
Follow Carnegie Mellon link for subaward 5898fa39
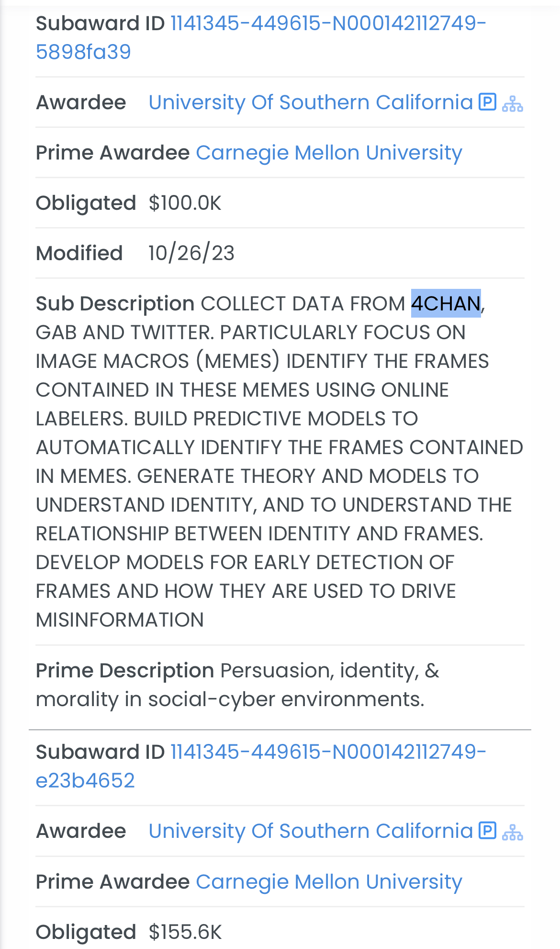tap(329, 153)
